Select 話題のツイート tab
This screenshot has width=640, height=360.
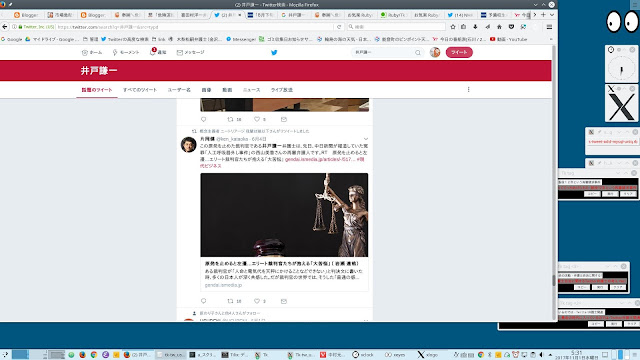pyautogui.click(x=97, y=90)
